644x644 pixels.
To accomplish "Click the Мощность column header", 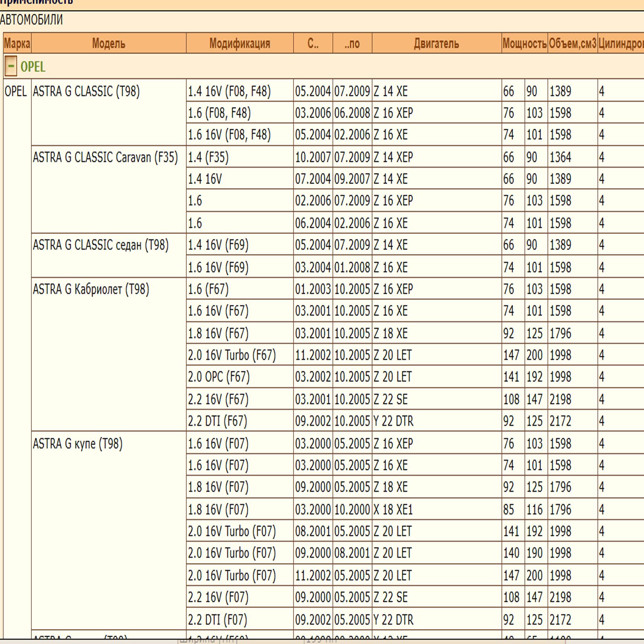I will point(524,43).
